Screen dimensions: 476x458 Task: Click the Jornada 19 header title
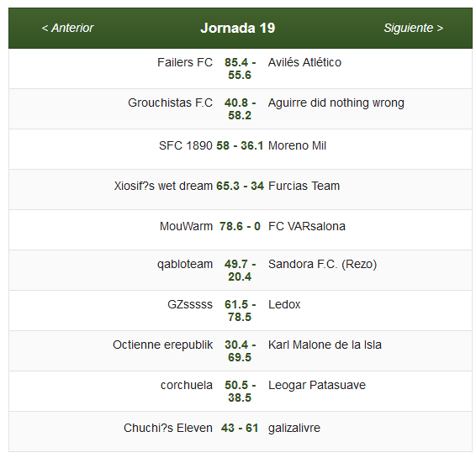pos(238,28)
